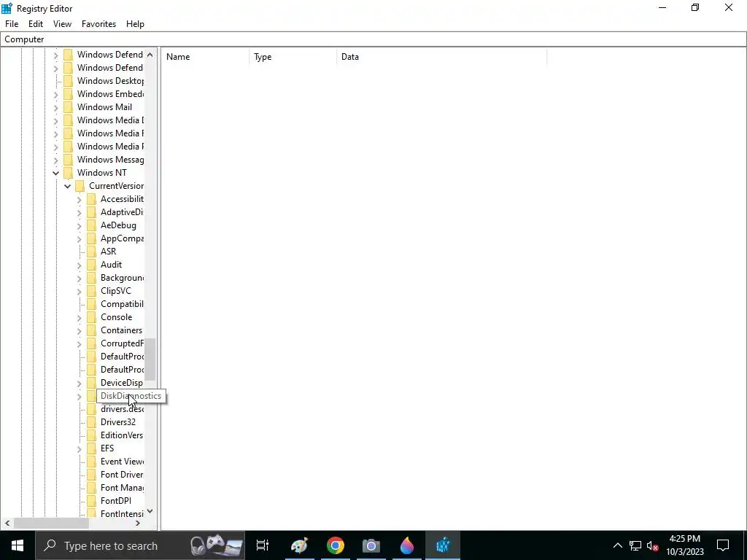Screen dimensions: 747x560
Task: Select the drivers.desc key
Action: [122, 409]
